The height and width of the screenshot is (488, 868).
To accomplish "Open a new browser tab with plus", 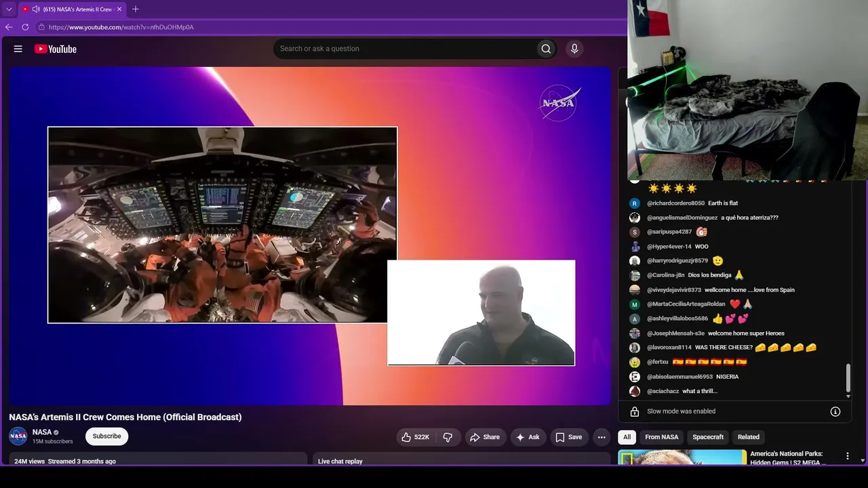I will 136,9.
